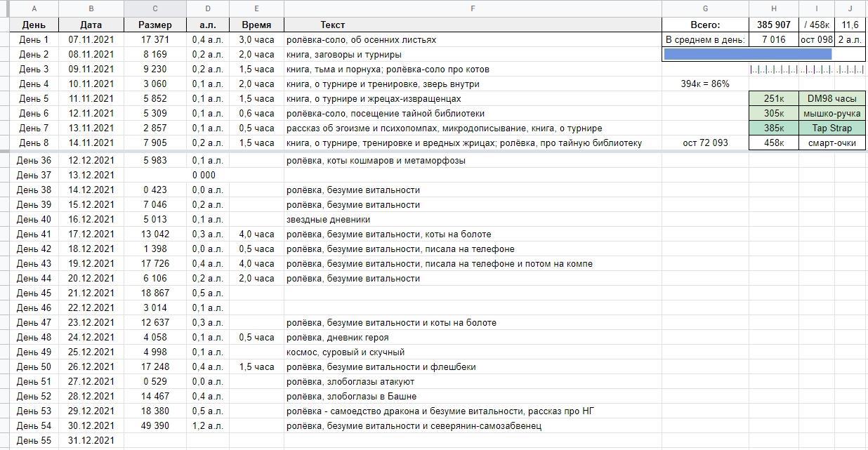Click the green 385к cell

click(x=773, y=128)
